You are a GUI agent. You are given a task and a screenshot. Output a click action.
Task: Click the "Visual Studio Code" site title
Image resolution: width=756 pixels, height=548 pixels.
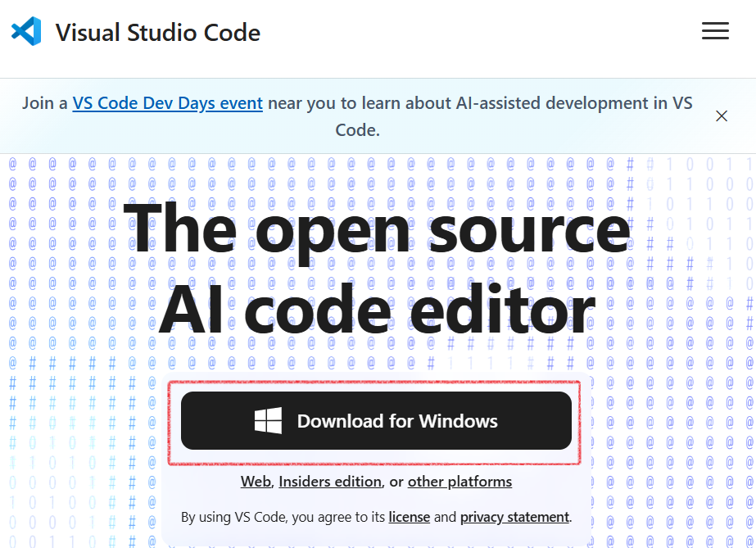click(x=158, y=33)
